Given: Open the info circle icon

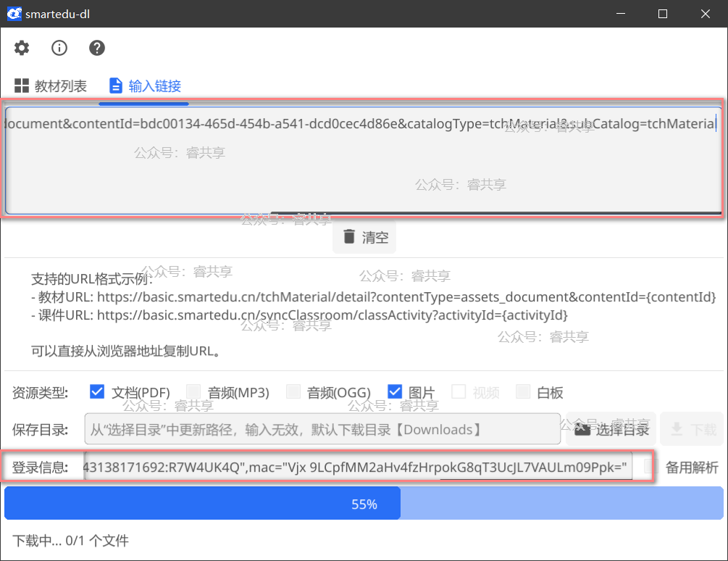Looking at the screenshot, I should tap(59, 48).
